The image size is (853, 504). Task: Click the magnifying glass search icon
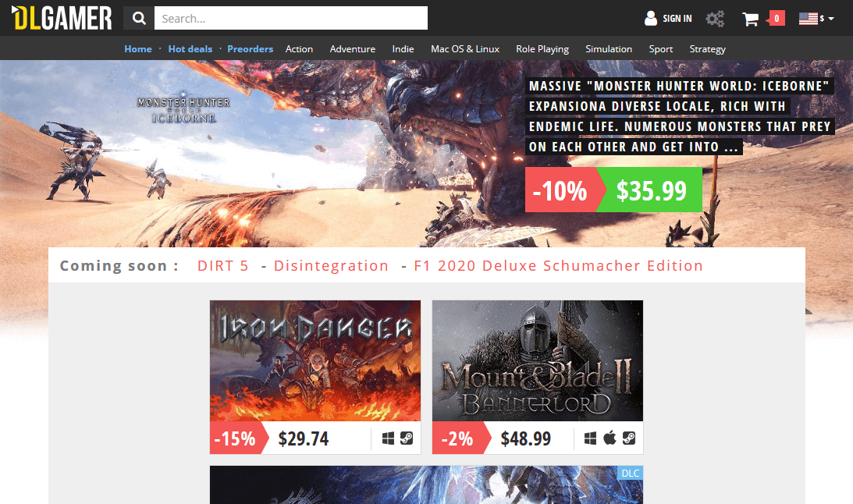[x=139, y=18]
